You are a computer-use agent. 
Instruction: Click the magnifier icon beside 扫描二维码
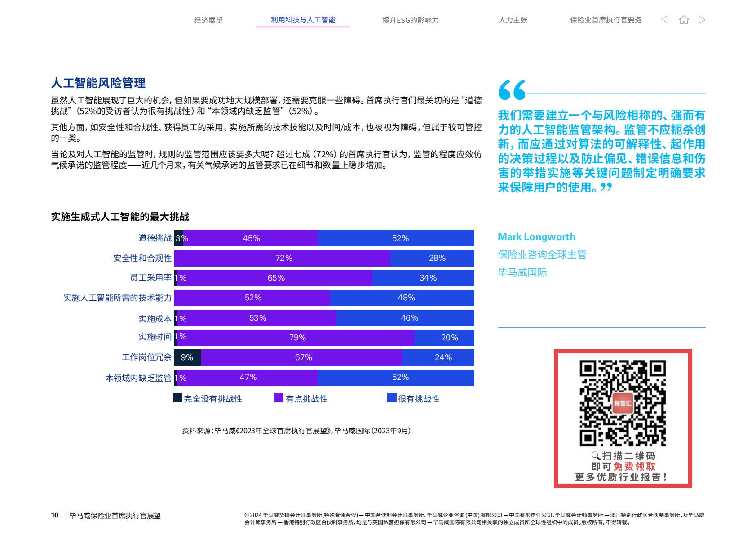[x=595, y=455]
